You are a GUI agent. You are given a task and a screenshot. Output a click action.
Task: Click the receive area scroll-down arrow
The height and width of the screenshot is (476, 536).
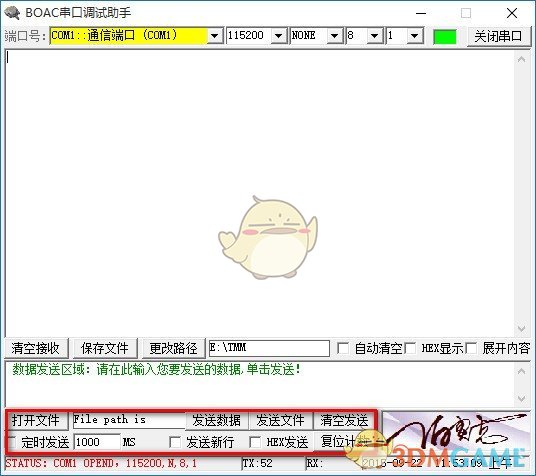[x=521, y=329]
